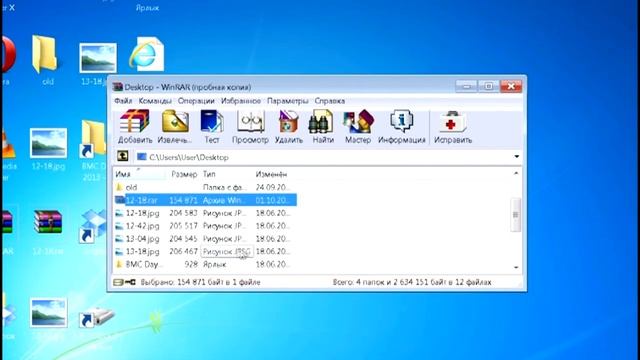This screenshot has width=640, height=360.
Task: Go up one folder level button
Action: pos(123,156)
